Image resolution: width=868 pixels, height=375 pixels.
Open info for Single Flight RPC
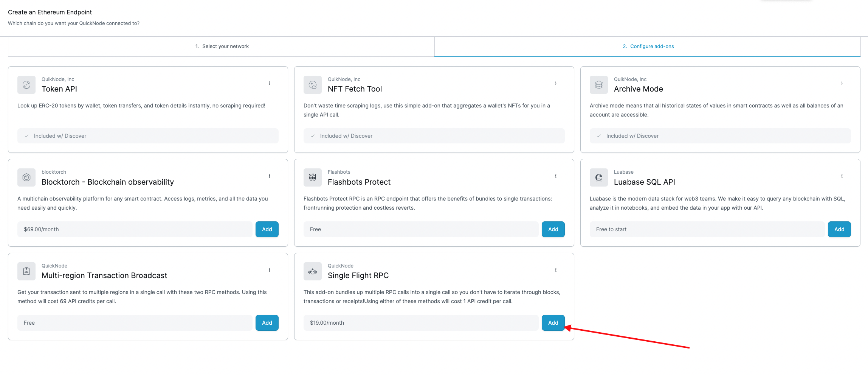click(x=556, y=270)
